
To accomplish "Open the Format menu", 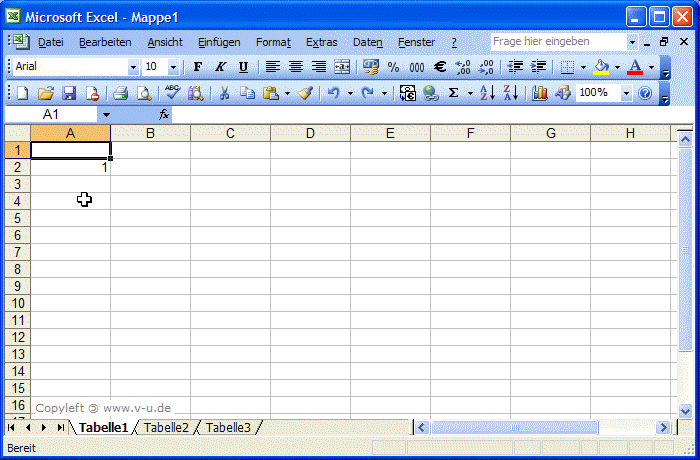I will (x=273, y=42).
